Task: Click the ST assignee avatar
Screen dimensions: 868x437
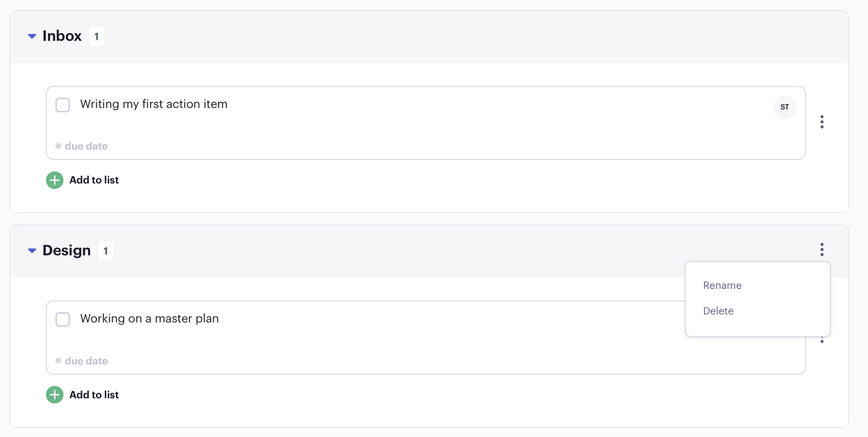Action: click(x=784, y=107)
